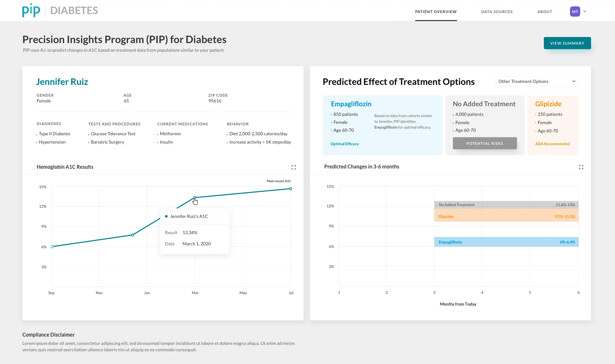
Task: Switch to the Patient Overview tab
Action: click(436, 12)
